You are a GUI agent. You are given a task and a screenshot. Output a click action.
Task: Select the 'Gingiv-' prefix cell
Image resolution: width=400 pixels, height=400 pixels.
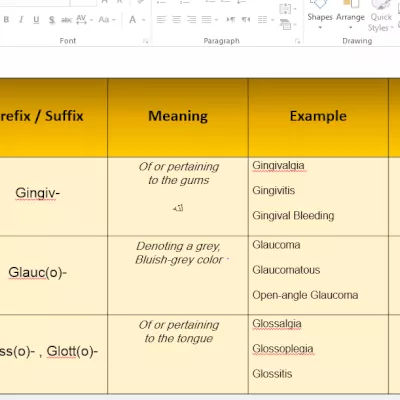pyautogui.click(x=53, y=196)
